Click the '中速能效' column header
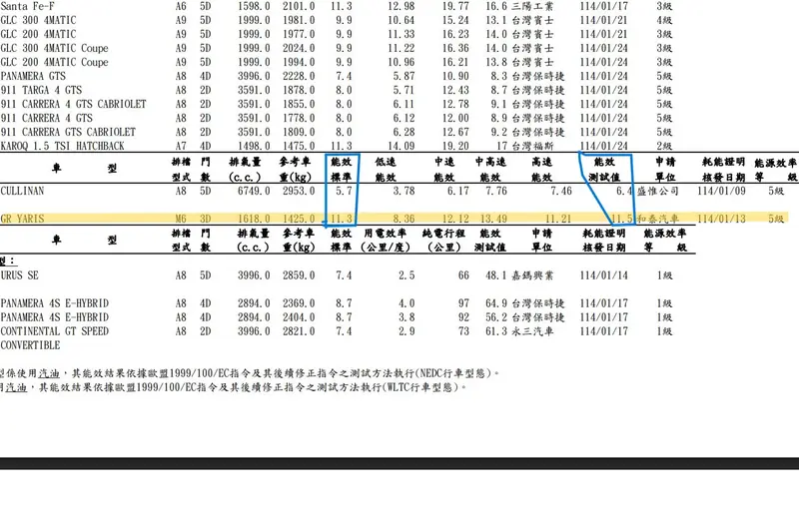This screenshot has width=799, height=532. [444, 170]
